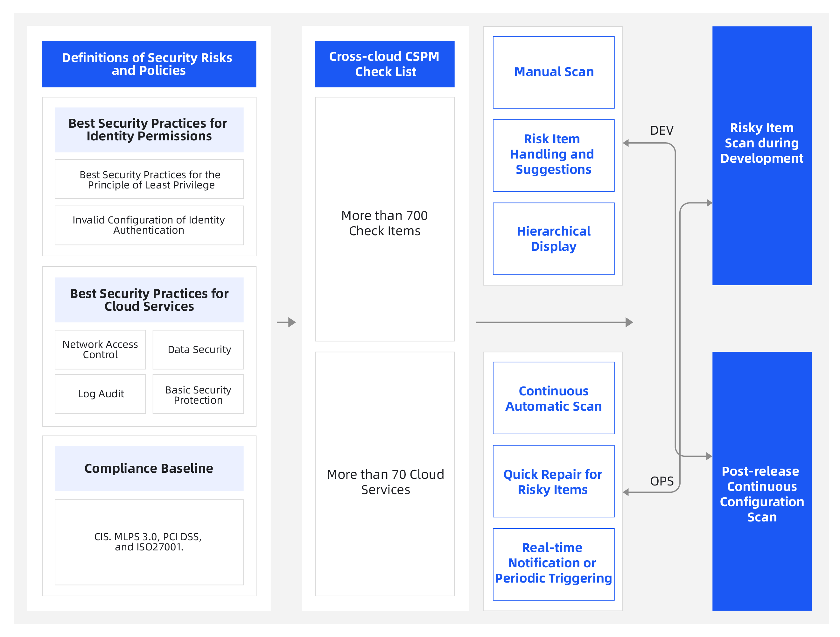Select Risk Item Handling and Suggestions box
Viewport: 840px width, 637px height.
[553, 155]
